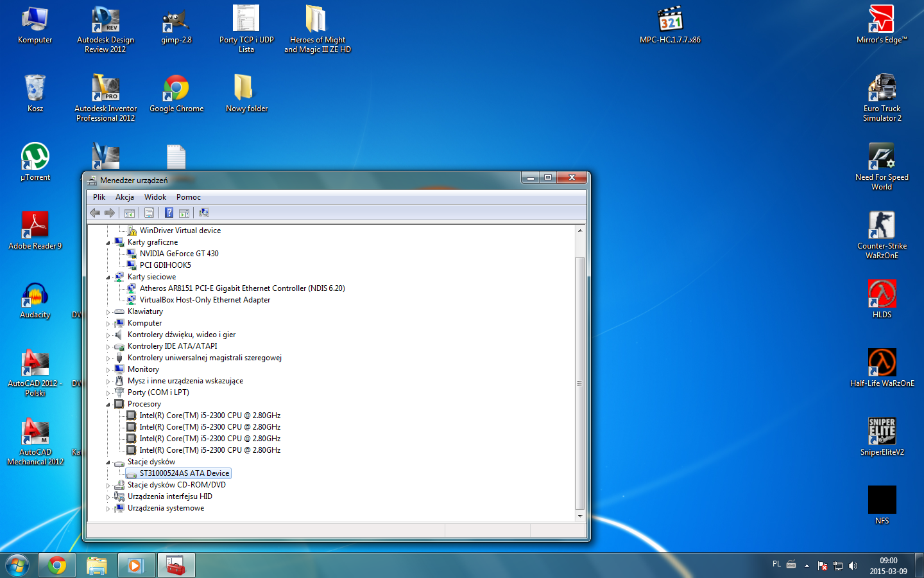
Task: Collapse the Procesory category
Action: (108, 405)
